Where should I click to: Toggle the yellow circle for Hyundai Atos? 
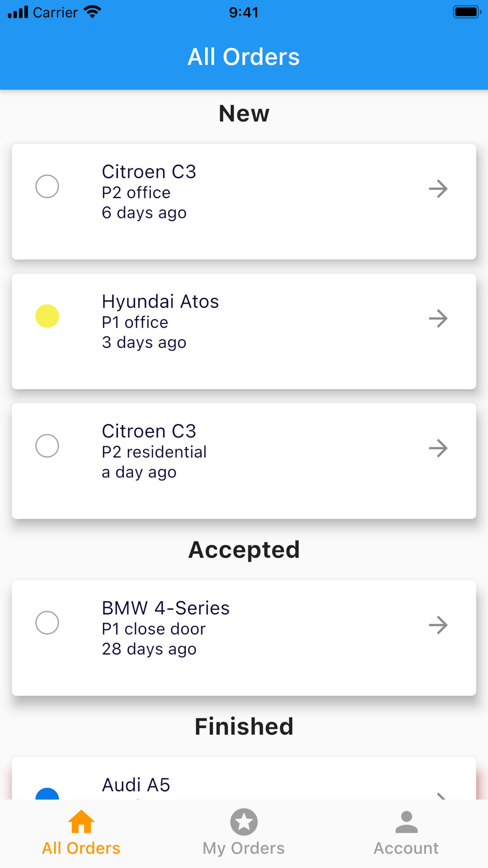coord(47,316)
